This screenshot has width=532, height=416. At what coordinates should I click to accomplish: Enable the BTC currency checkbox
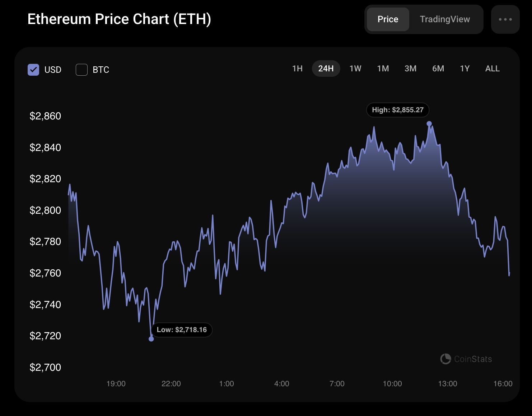[81, 70]
